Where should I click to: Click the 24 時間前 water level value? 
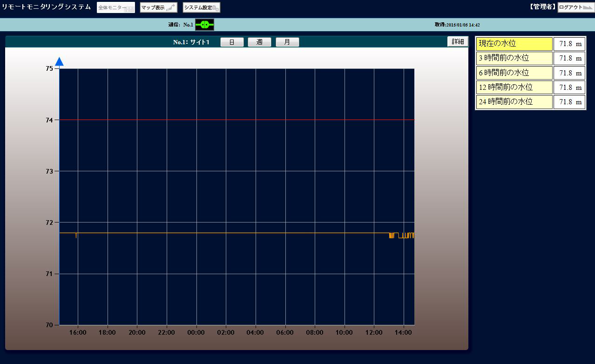(569, 101)
